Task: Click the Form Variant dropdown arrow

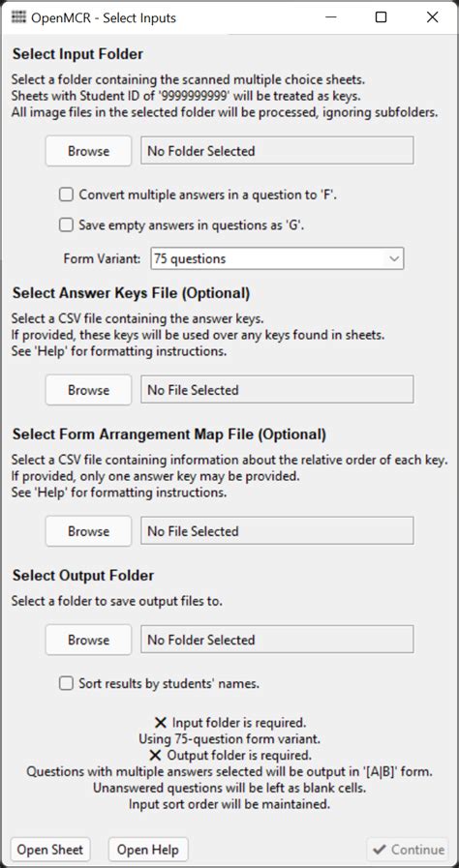Action: tap(394, 258)
